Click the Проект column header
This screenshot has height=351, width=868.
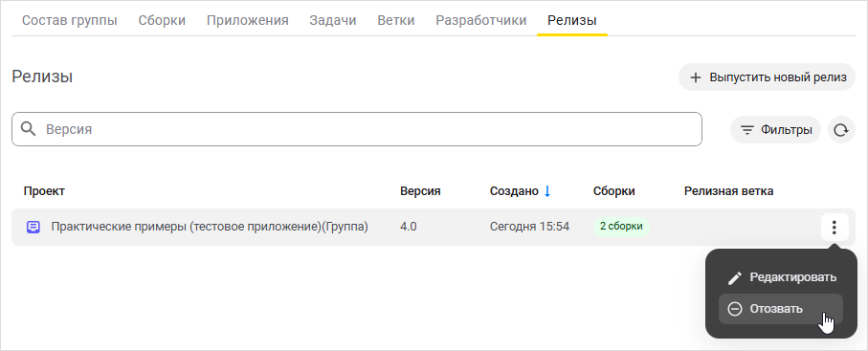point(44,191)
